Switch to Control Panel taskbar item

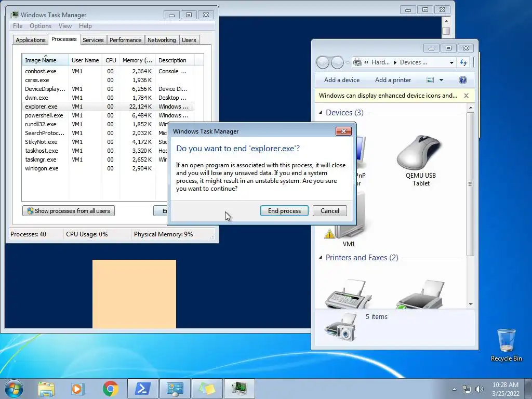pos(175,389)
